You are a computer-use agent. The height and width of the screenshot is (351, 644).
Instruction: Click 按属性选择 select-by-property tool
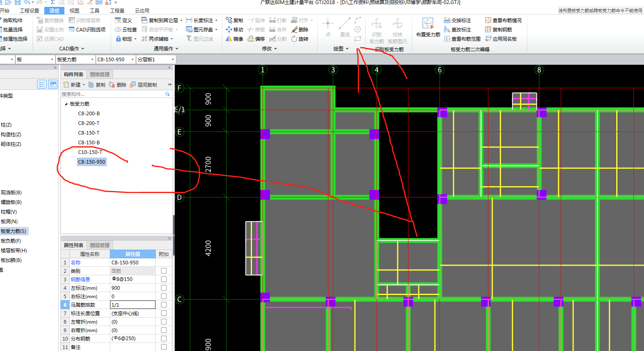tap(14, 39)
